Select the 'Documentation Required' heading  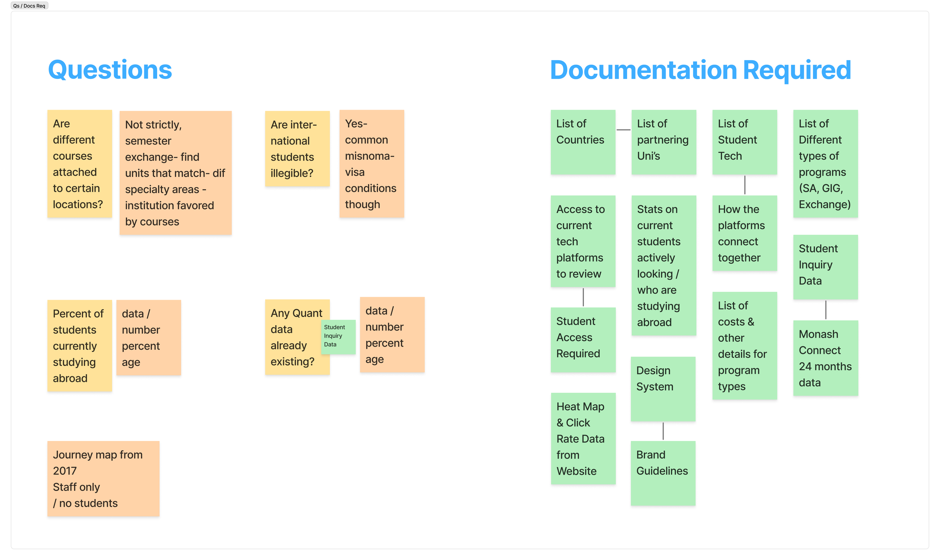click(x=700, y=70)
